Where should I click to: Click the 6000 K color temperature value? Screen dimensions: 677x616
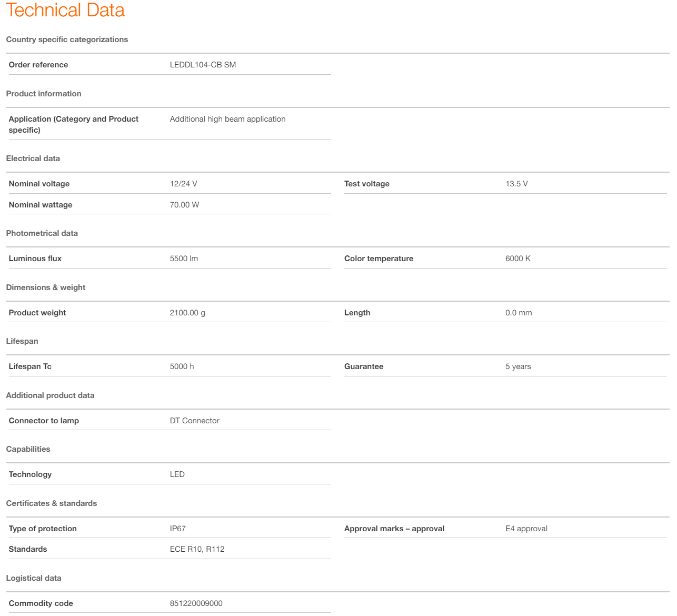click(x=517, y=259)
